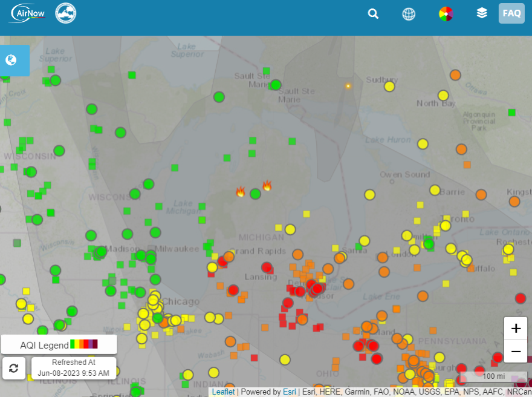Open the globe language selector
This screenshot has width=532, height=397.
click(x=409, y=14)
